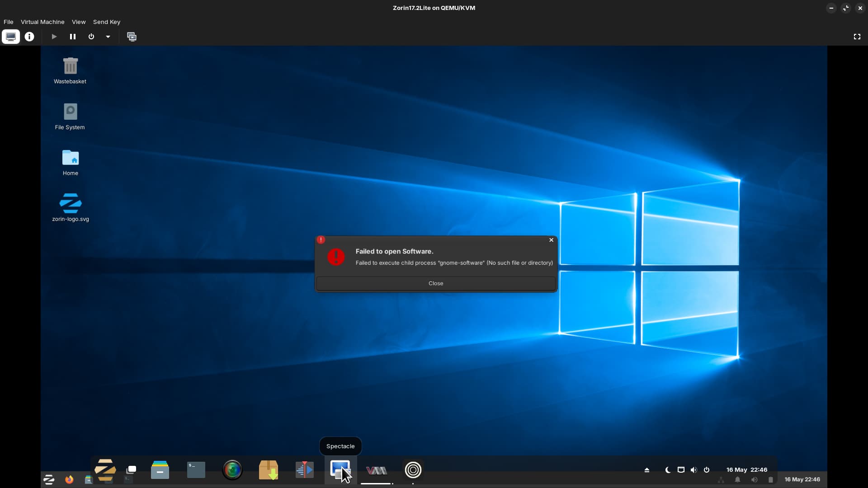Viewport: 868px width, 488px height.
Task: Launch Spectacle screenshot tool from dock
Action: [340, 470]
